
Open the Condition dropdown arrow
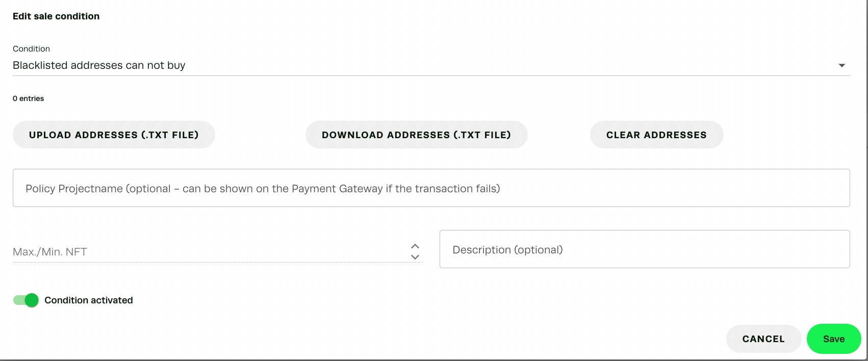coord(841,65)
